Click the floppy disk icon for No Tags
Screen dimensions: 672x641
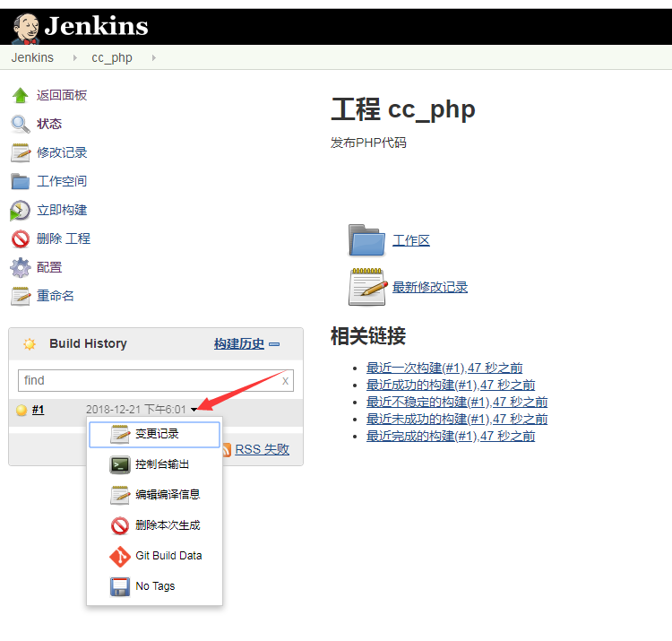119,586
